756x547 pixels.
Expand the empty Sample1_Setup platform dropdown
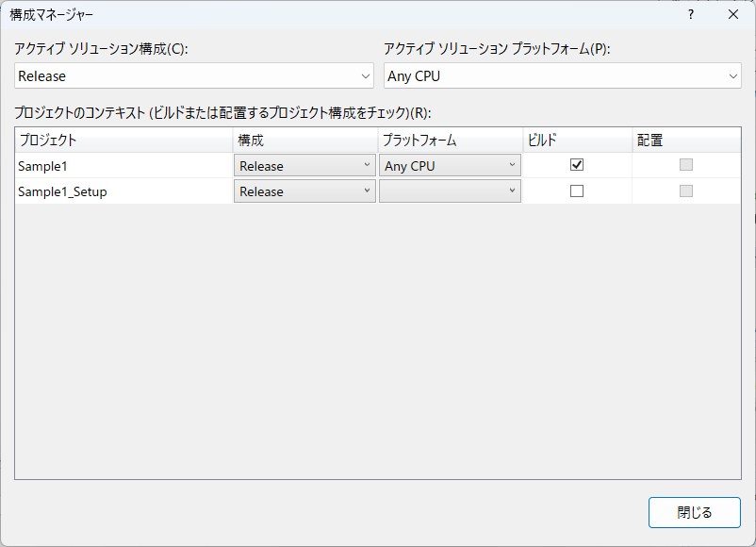pos(450,191)
